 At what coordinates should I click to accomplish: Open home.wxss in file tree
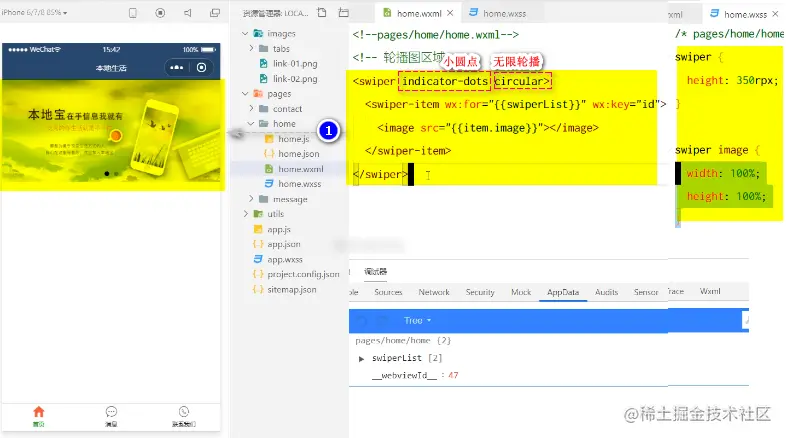click(x=300, y=184)
